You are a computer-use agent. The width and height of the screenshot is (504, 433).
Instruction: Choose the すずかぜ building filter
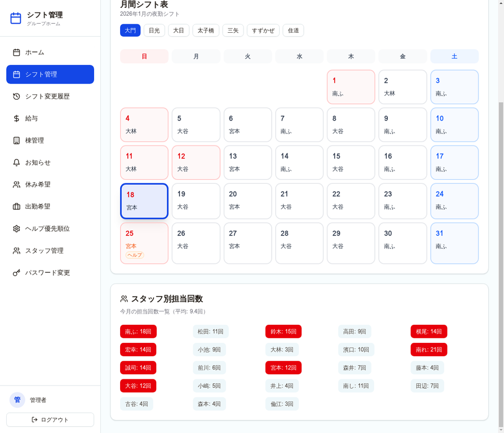263,30
